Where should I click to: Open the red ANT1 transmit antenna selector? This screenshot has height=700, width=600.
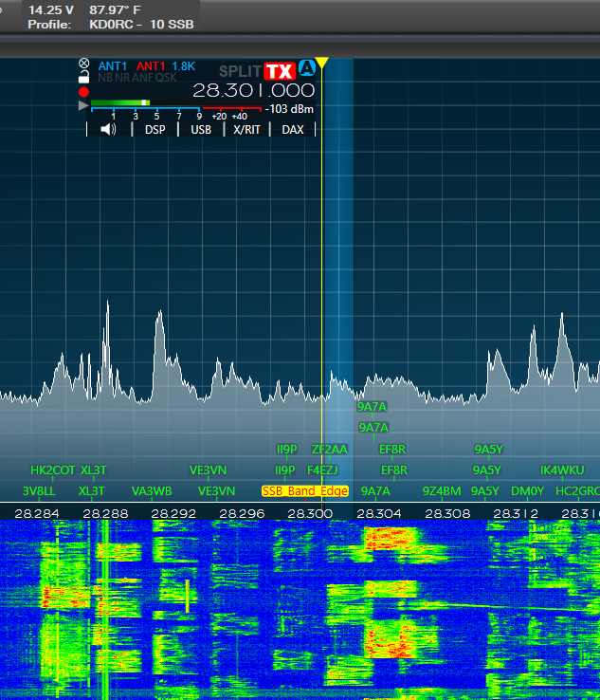point(151,66)
